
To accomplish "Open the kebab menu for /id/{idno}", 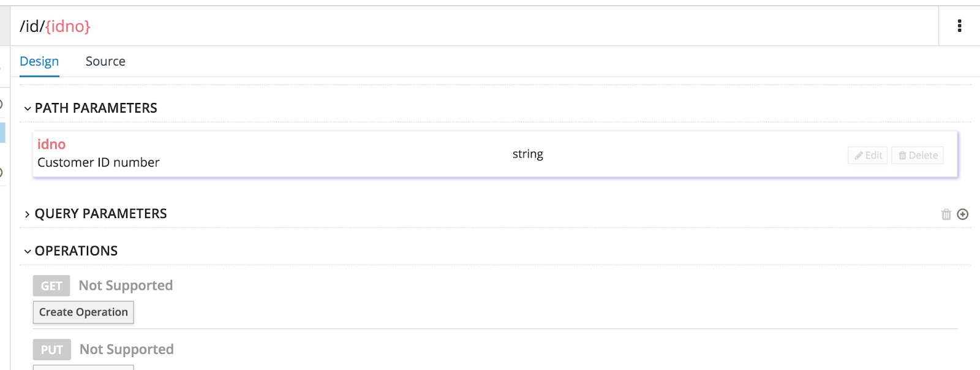I will (959, 26).
